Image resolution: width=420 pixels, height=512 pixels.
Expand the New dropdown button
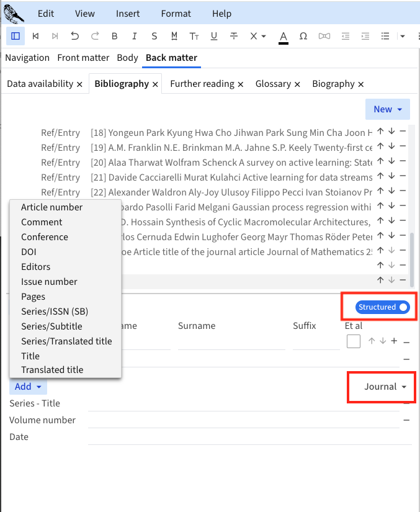coord(388,109)
